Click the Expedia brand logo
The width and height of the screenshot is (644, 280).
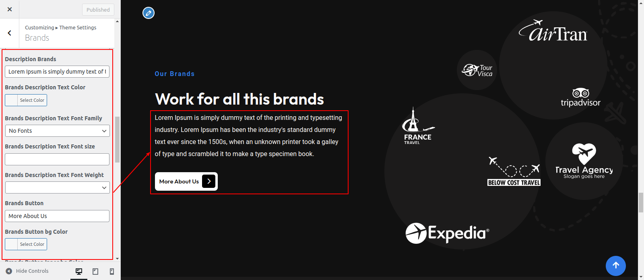click(x=447, y=233)
